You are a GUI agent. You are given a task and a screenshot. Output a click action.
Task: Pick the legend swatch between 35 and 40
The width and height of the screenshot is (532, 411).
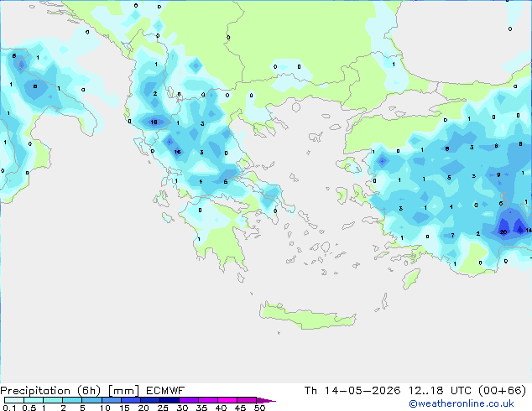click(208, 400)
